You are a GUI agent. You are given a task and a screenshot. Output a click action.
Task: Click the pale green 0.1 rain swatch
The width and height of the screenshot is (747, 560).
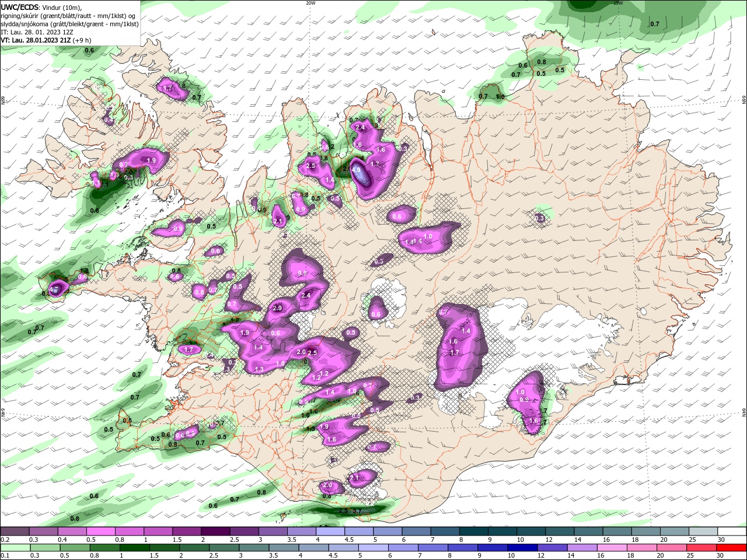(15, 548)
